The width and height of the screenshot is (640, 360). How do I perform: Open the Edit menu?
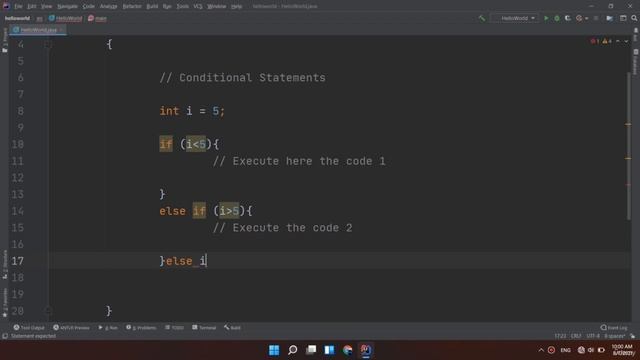[x=32, y=6]
